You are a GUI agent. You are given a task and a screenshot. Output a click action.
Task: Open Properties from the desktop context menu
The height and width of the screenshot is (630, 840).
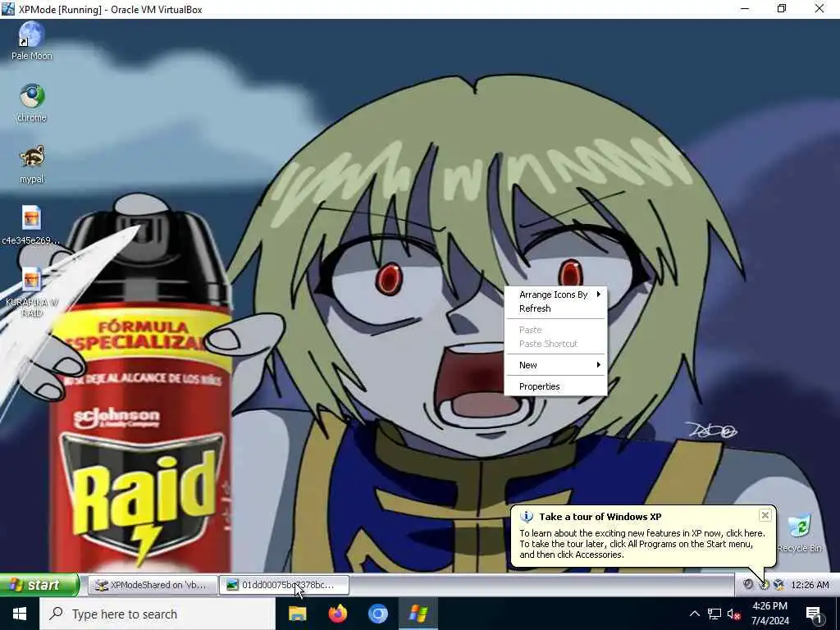click(x=555, y=387)
